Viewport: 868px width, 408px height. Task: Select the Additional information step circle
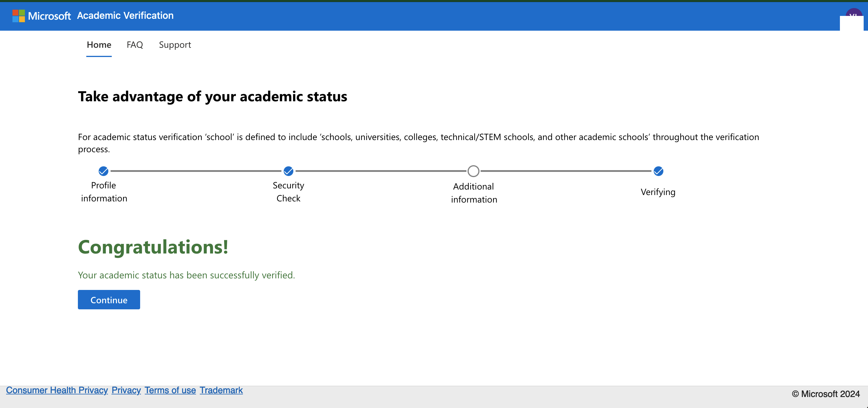coord(473,171)
